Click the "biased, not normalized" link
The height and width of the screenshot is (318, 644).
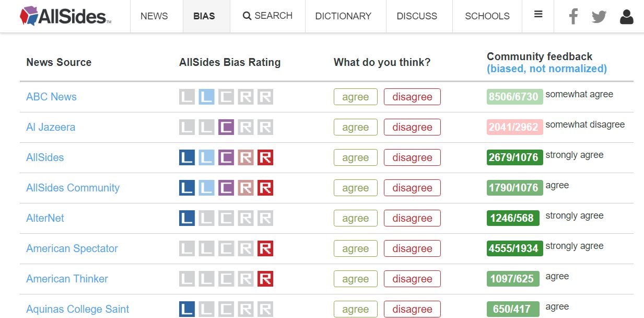547,69
